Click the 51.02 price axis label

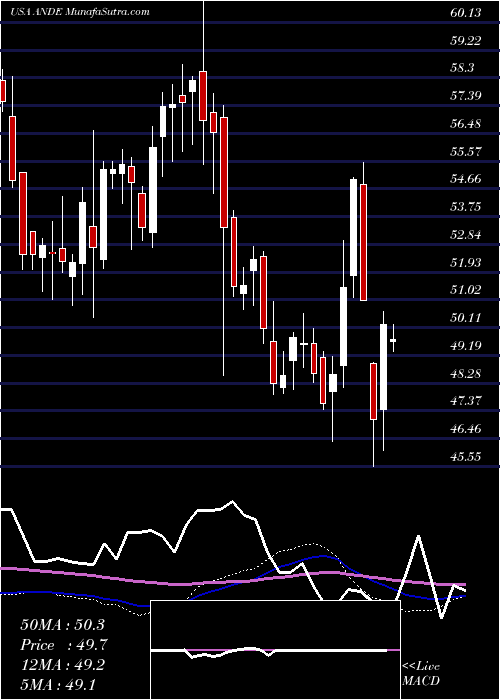click(x=466, y=290)
